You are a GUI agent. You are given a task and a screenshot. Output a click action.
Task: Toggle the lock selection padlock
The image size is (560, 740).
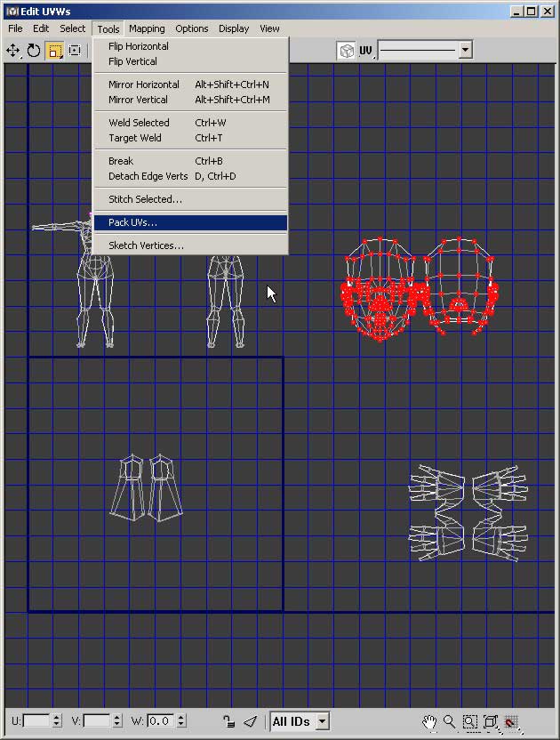(228, 721)
